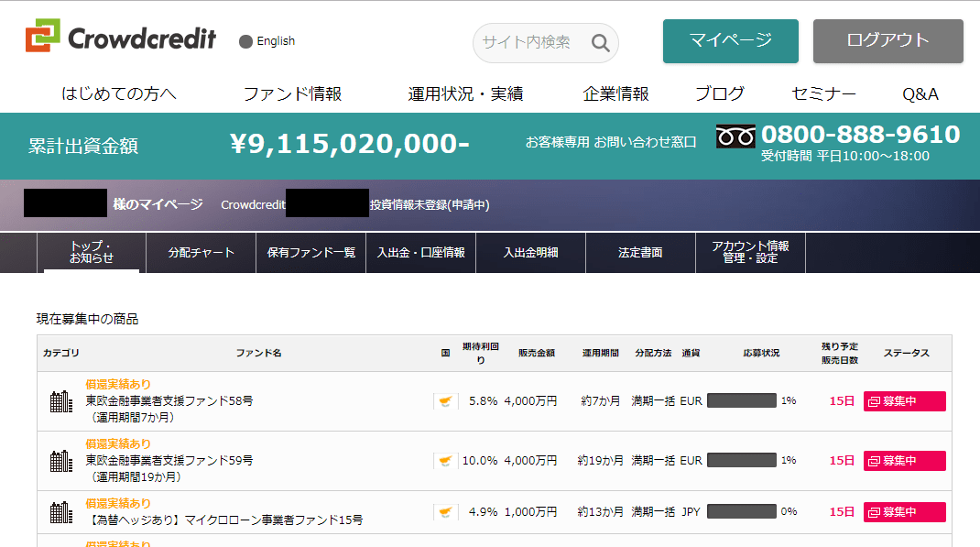
Task: Select the トップ・お知らせ tab
Action: tap(92, 253)
